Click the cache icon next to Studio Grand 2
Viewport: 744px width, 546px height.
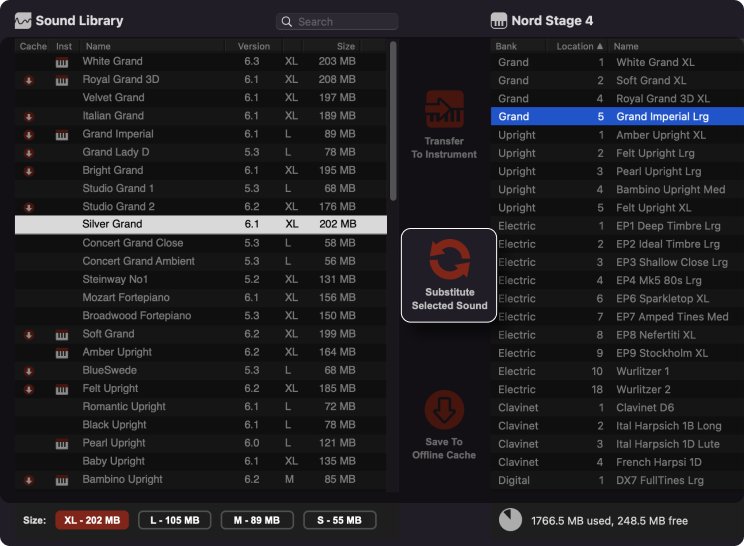pos(28,207)
